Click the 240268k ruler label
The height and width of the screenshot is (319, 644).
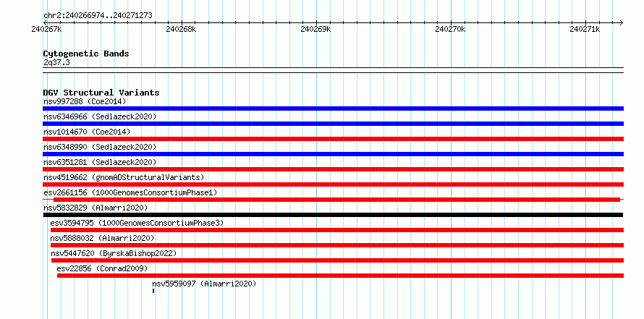(x=181, y=29)
